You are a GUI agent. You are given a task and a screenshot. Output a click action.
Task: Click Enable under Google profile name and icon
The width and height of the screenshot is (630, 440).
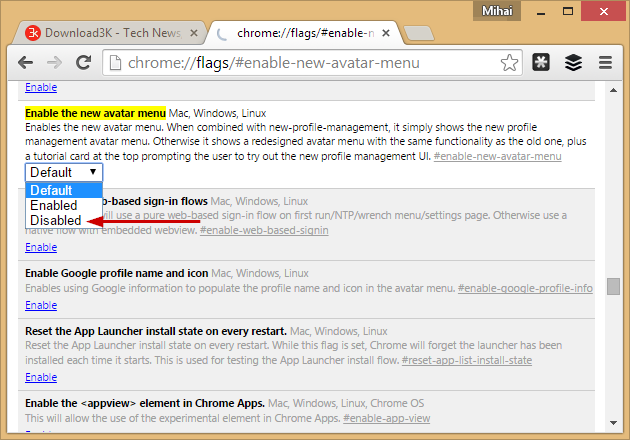point(41,305)
